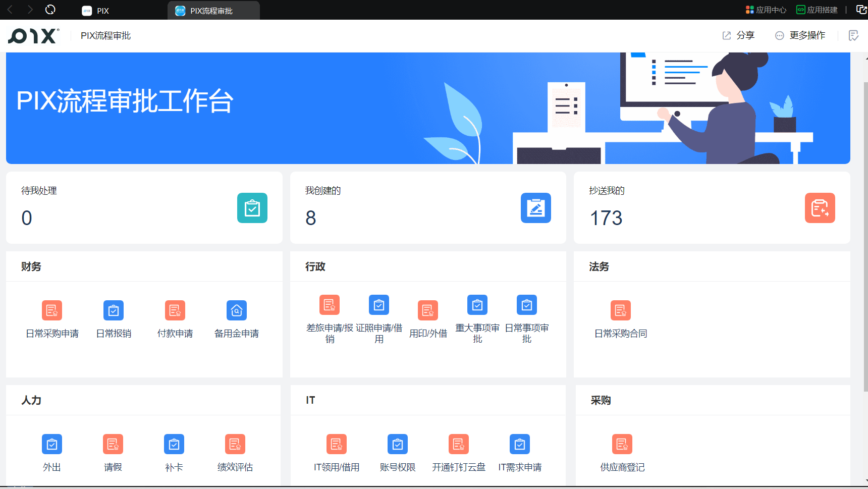Click the 我创建的 count 8

pyautogui.click(x=311, y=218)
